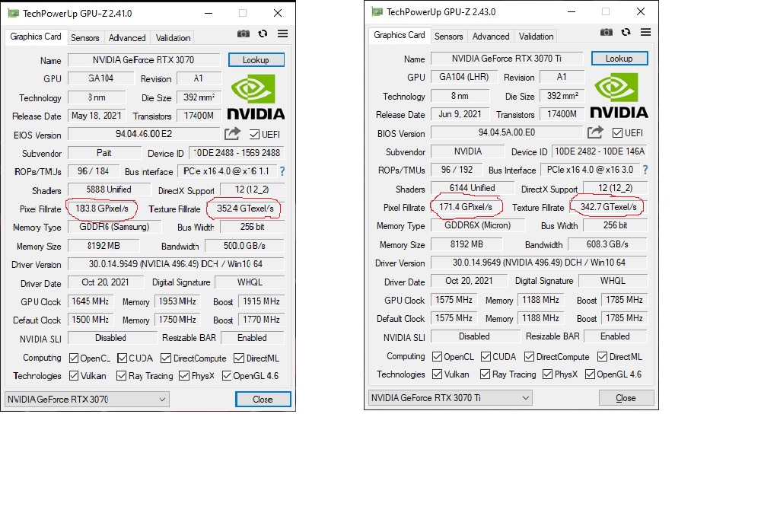Click Memory Type field GDDR6X (Micron)
Viewport: 761px width, 532px height.
tap(478, 226)
